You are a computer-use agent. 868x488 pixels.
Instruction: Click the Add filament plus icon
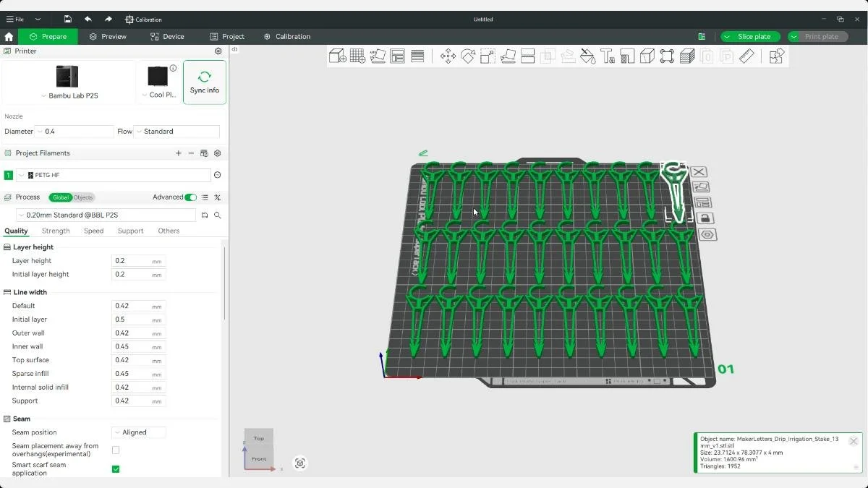179,153
